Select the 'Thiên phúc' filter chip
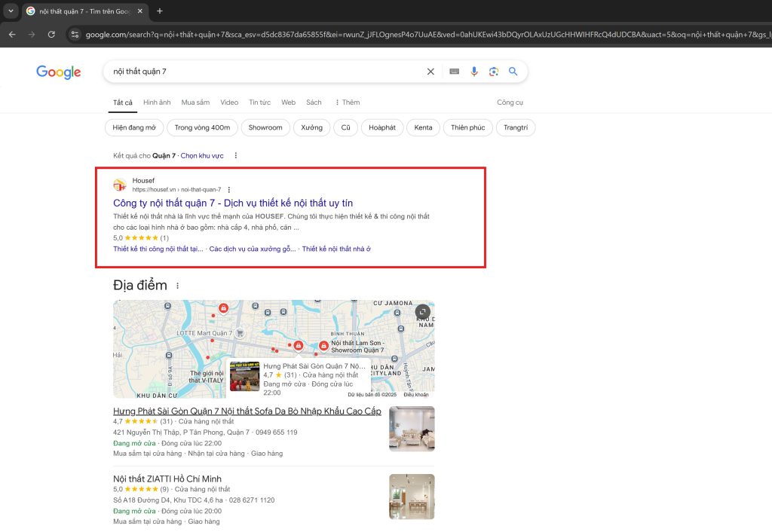Viewport: 772px width, 532px height. 467,127
